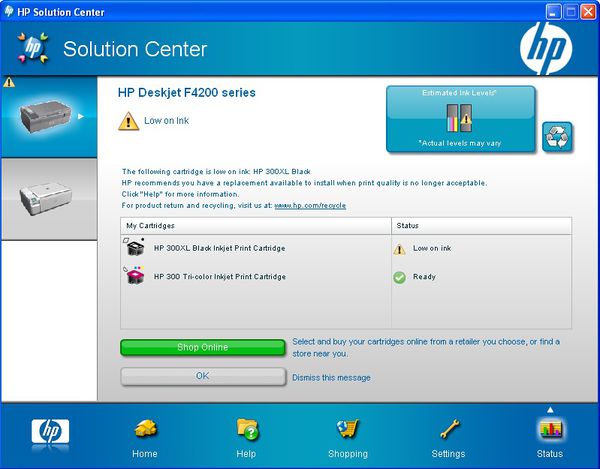Click the HP Deskjet F4200 series heading

click(187, 93)
